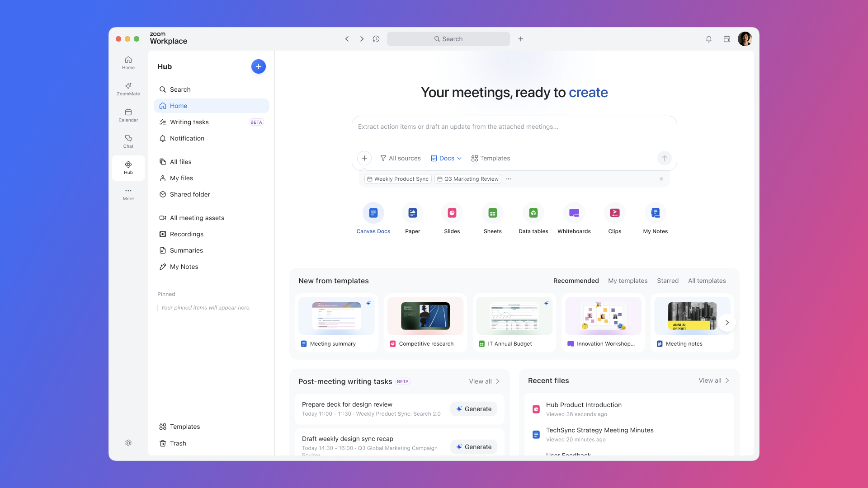Filter by All sources
Screen dimensions: 868x488
pyautogui.click(x=400, y=158)
